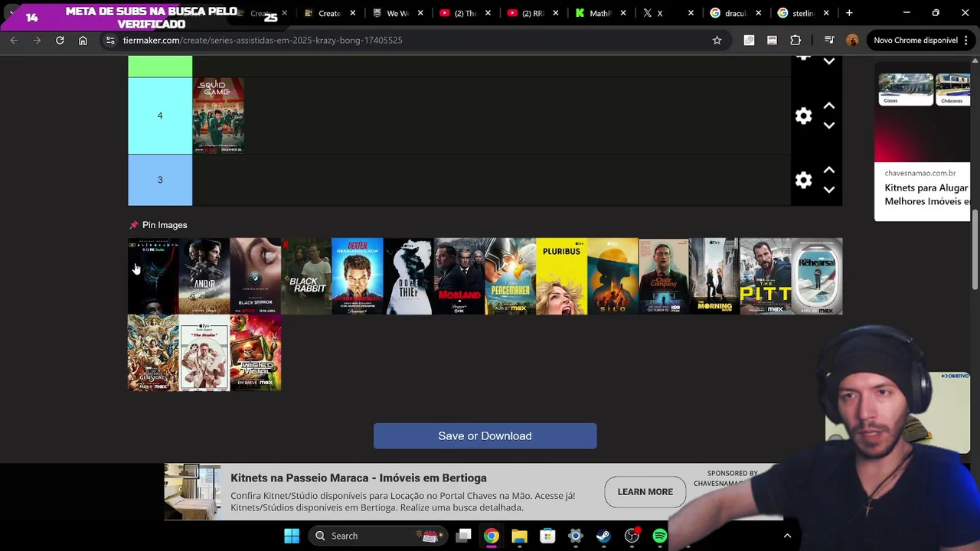
Task: Select the Squid Game poster in tier 4
Action: click(x=218, y=116)
